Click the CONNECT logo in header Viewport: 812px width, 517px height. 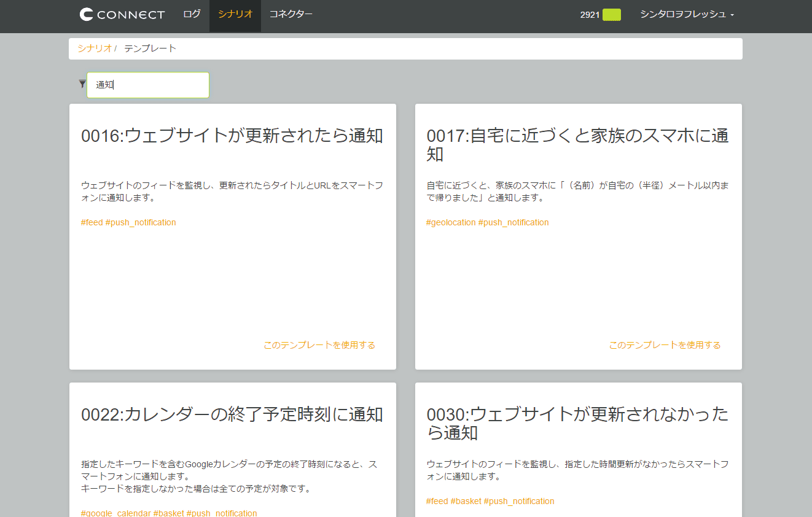point(122,15)
